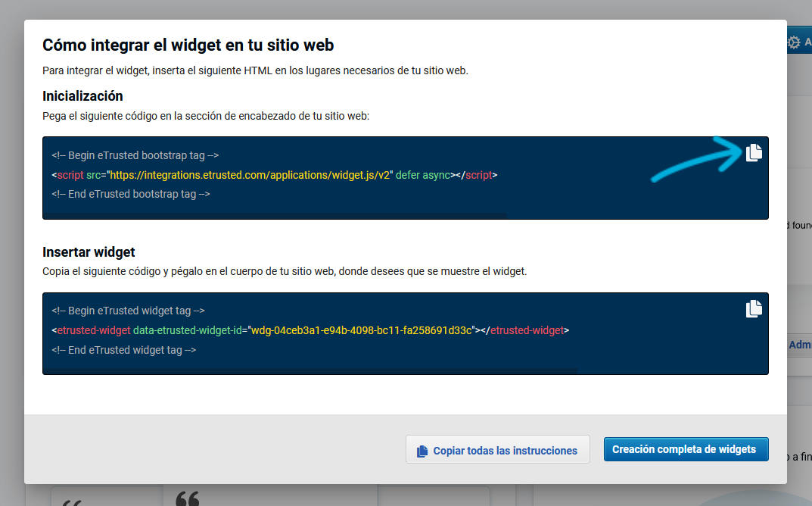Click 'Copiar todas las instrucciones' button
The height and width of the screenshot is (506, 812).
click(x=498, y=449)
